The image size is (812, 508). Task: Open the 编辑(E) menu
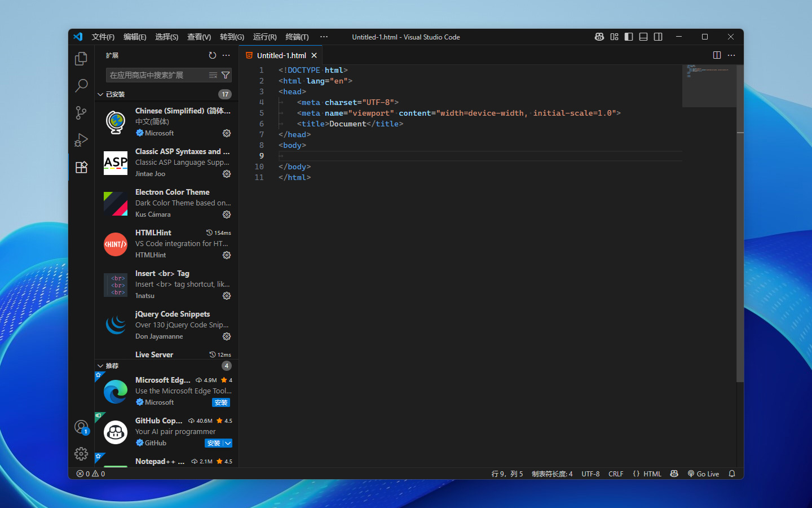(135, 37)
